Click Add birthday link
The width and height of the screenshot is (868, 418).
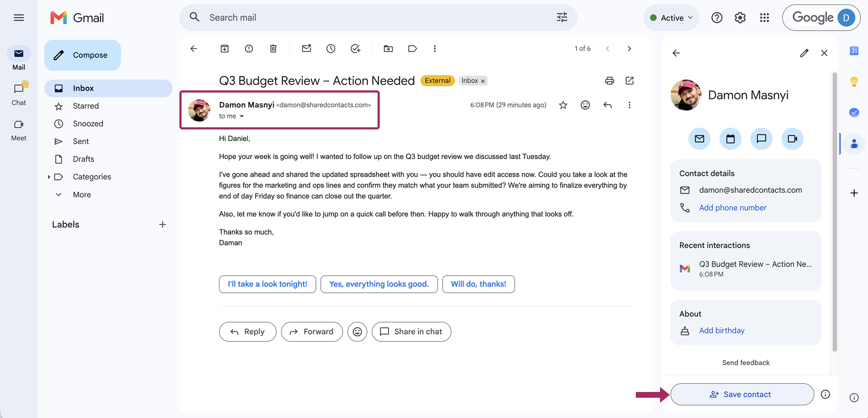coord(722,330)
